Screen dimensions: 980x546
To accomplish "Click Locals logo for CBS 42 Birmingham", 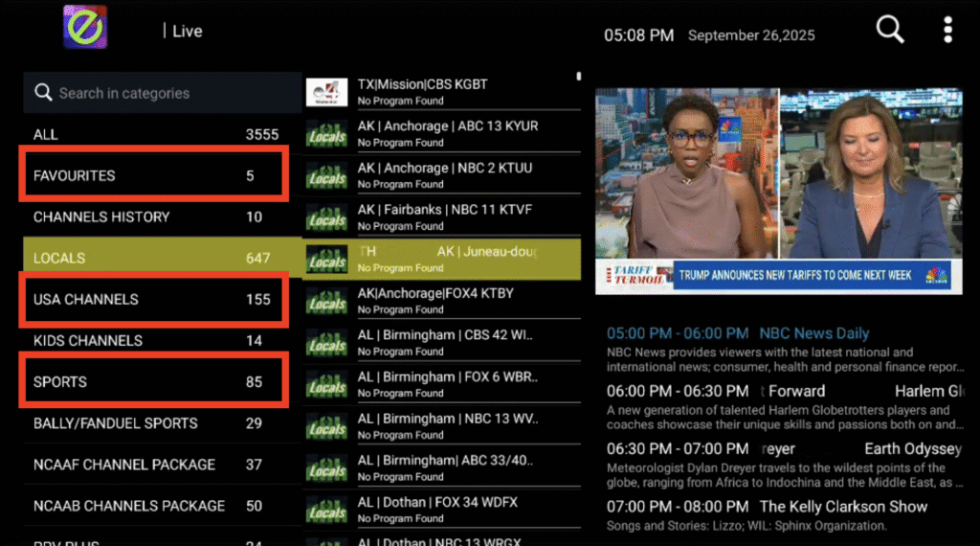I will coord(327,343).
